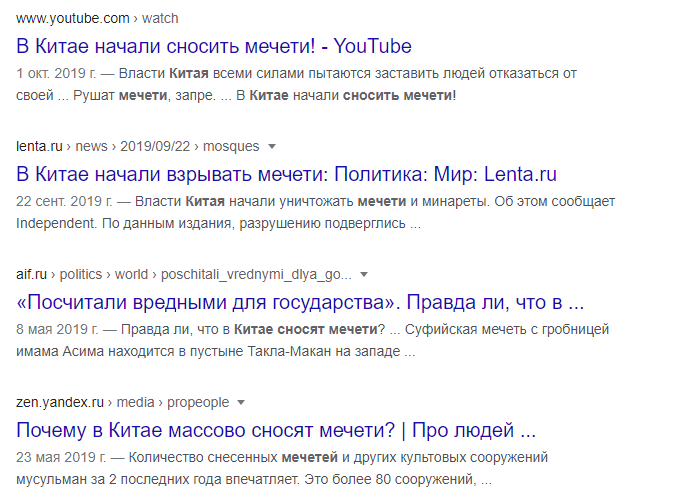Click the word Independent in the Lenta snippet

pyautogui.click(x=59, y=224)
